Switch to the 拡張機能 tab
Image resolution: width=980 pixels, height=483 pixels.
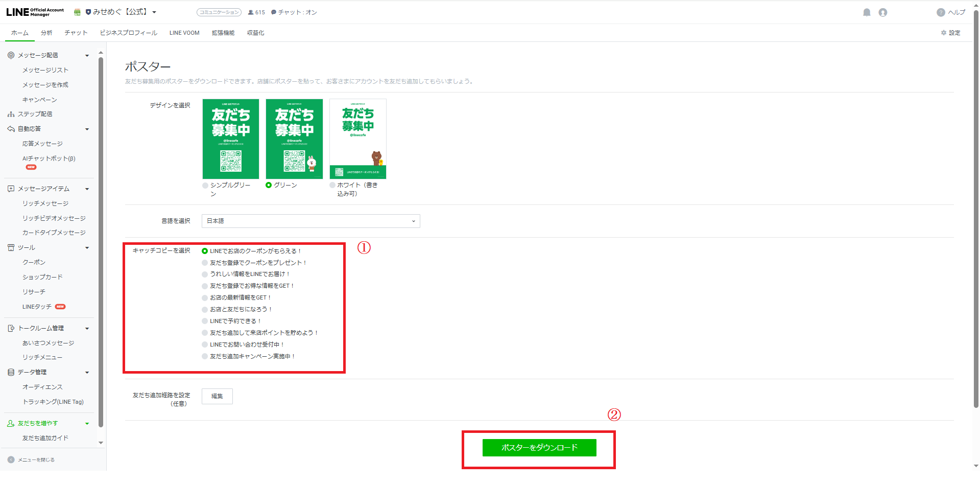[223, 33]
